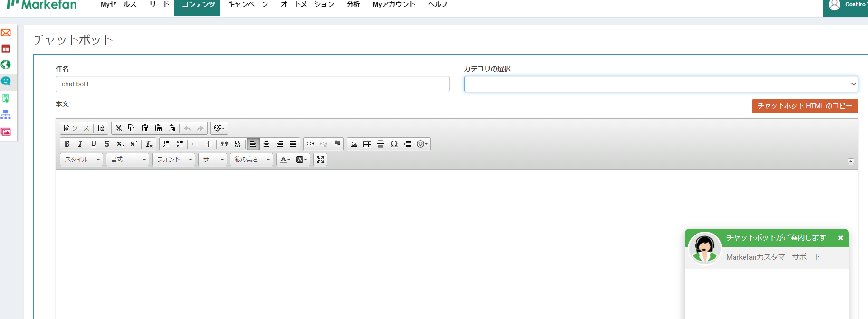Toggle bold formatting
Image resolution: width=868 pixels, height=319 pixels.
(x=67, y=144)
